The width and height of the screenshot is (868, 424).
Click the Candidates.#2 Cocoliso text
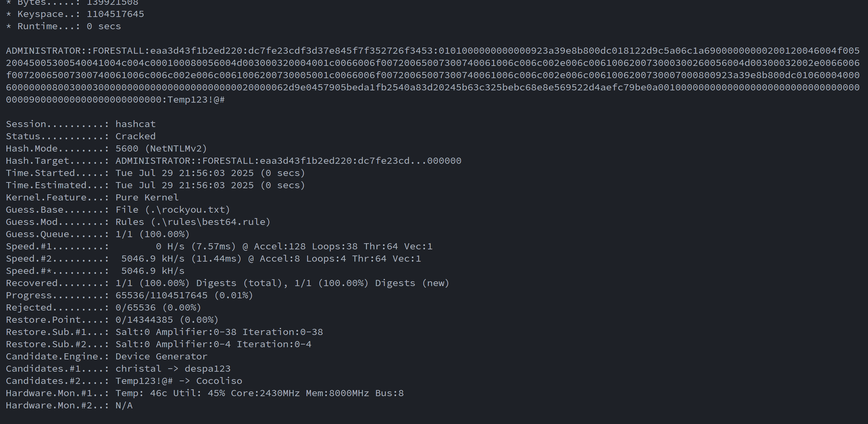(x=219, y=381)
